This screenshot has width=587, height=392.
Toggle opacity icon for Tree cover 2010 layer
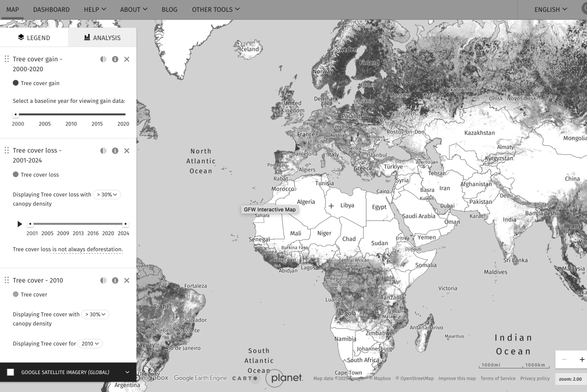pyautogui.click(x=103, y=280)
